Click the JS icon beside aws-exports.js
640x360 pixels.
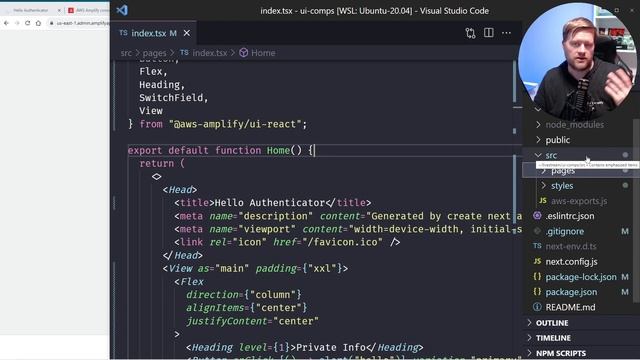coord(543,200)
